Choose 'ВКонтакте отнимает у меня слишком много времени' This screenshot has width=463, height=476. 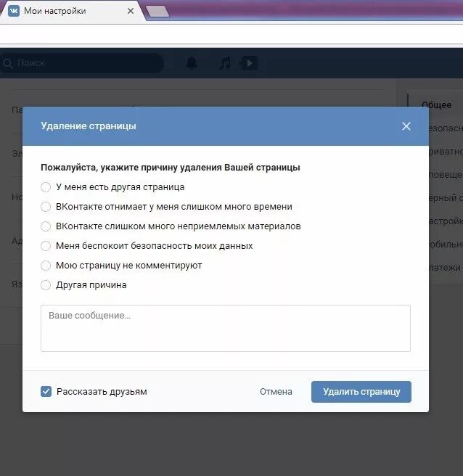[x=46, y=207]
